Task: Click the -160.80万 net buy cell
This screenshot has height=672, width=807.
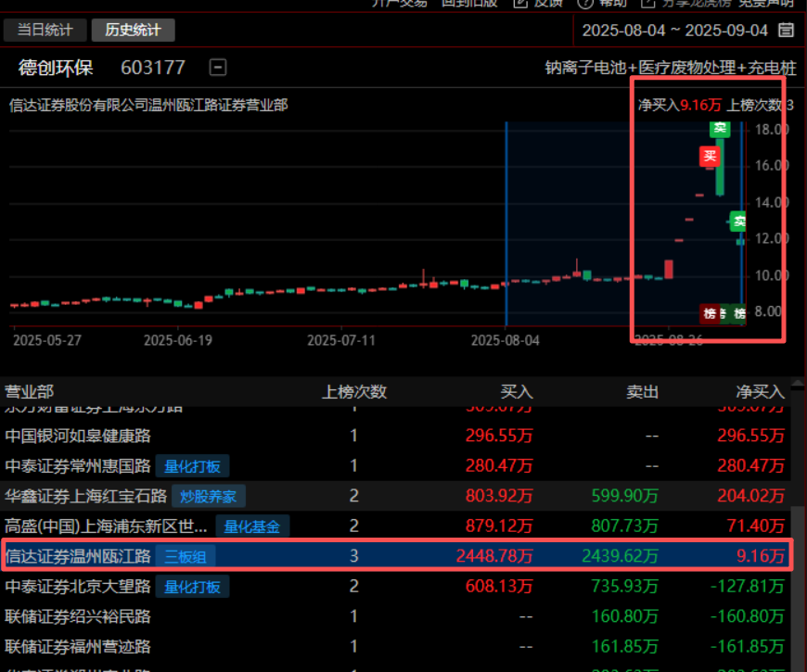Action: point(748,616)
